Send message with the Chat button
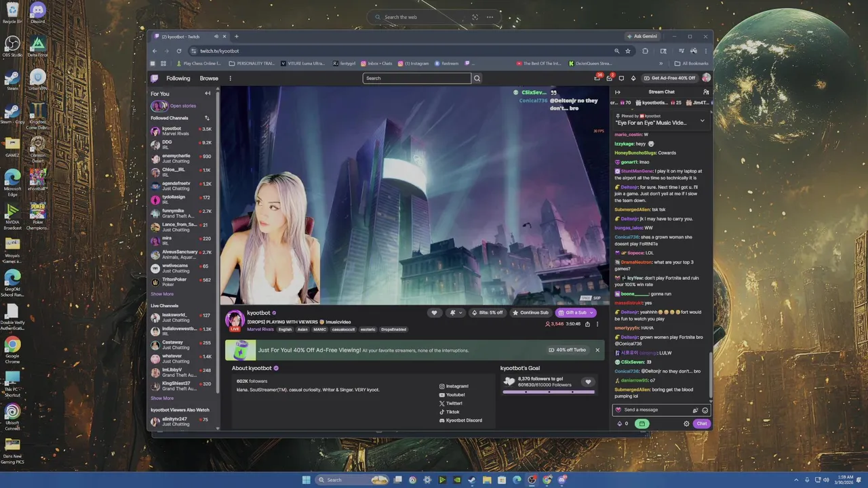The height and width of the screenshot is (488, 868). pyautogui.click(x=701, y=424)
